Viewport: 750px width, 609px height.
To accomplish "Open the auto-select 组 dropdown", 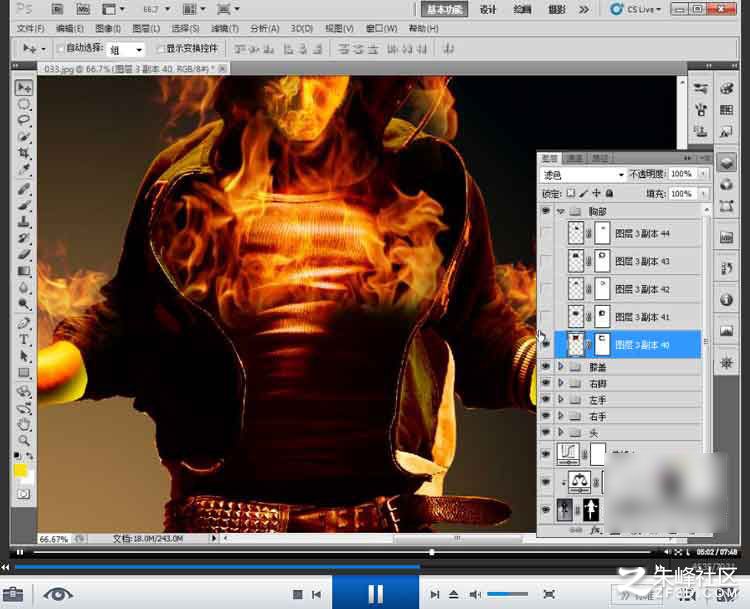I will tap(126, 49).
